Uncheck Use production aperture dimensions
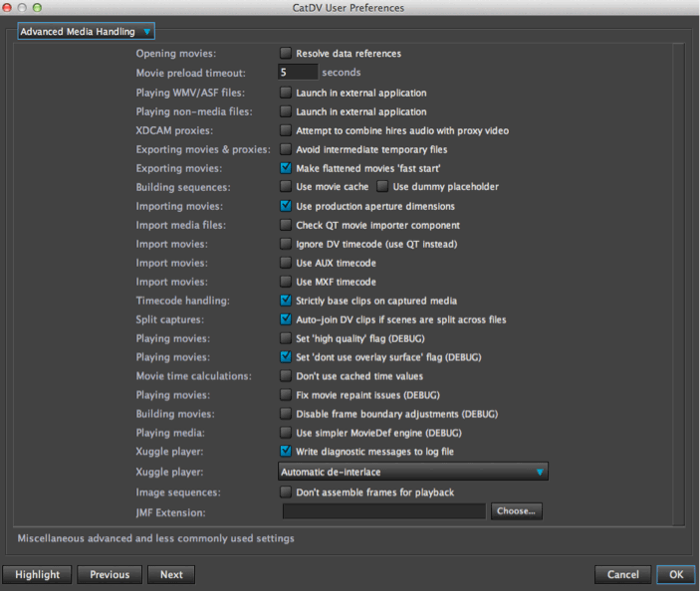The width and height of the screenshot is (700, 592). 286,206
